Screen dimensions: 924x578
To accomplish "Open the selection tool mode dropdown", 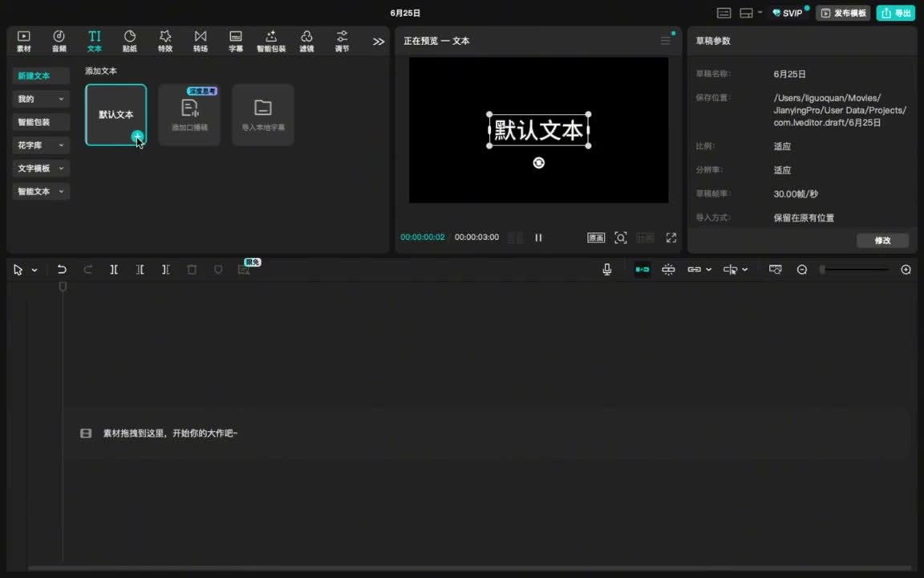I will click(x=34, y=270).
